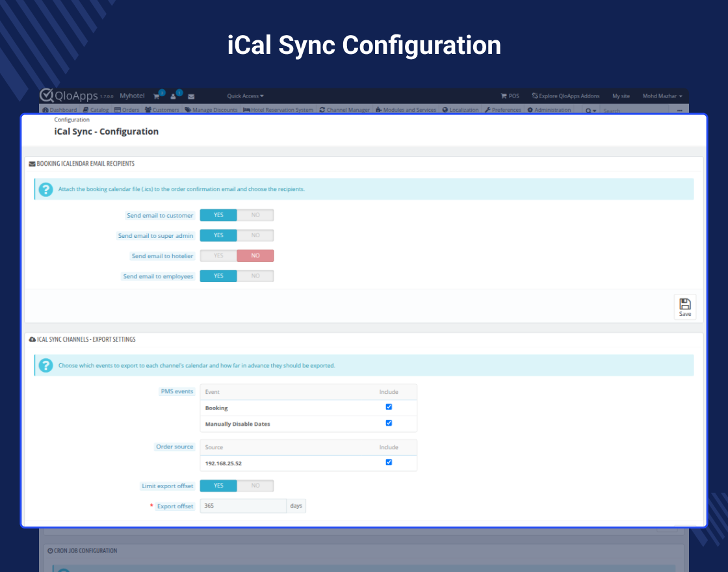Click the PMS events label
Image resolution: width=728 pixels, height=572 pixels.
(177, 391)
